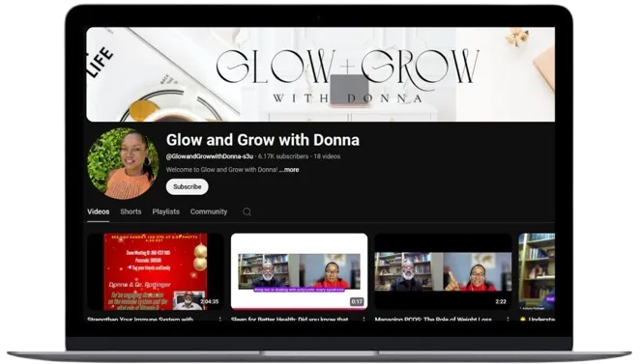The image size is (641, 364).
Task: Open the 'Sleep for Better Health' video title
Action: (289, 320)
